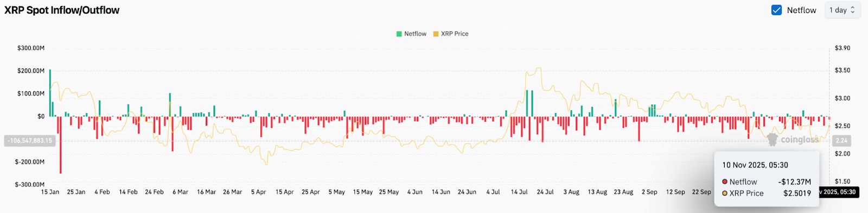Image resolution: width=868 pixels, height=213 pixels.
Task: Click the $3.50 price axis label
Action: pos(843,70)
